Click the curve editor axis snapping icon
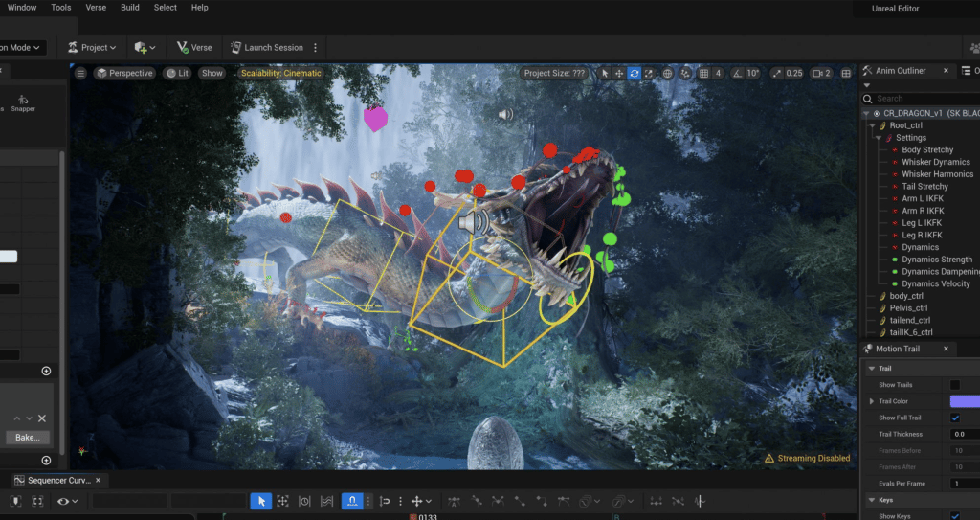 click(x=385, y=501)
